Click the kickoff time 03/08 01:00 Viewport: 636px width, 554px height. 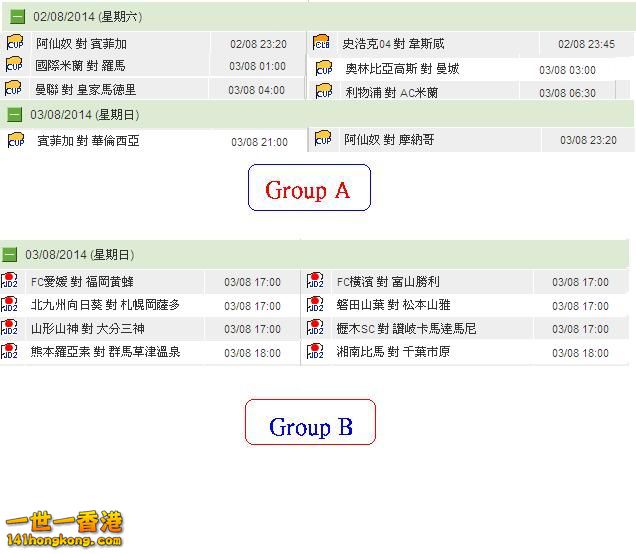coord(258,66)
